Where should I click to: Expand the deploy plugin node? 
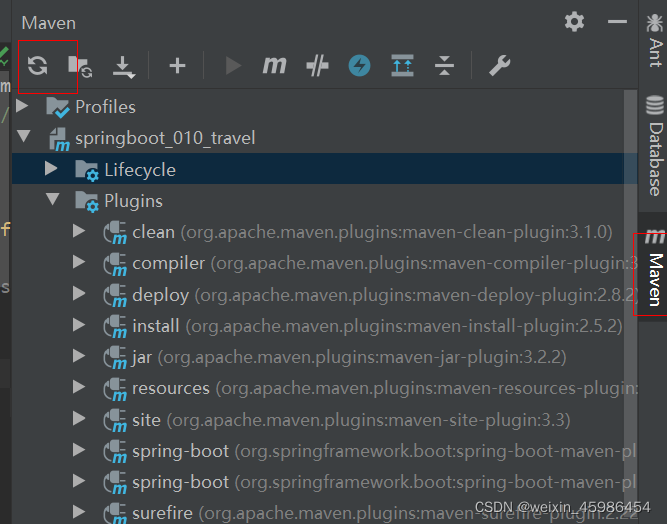(79, 293)
